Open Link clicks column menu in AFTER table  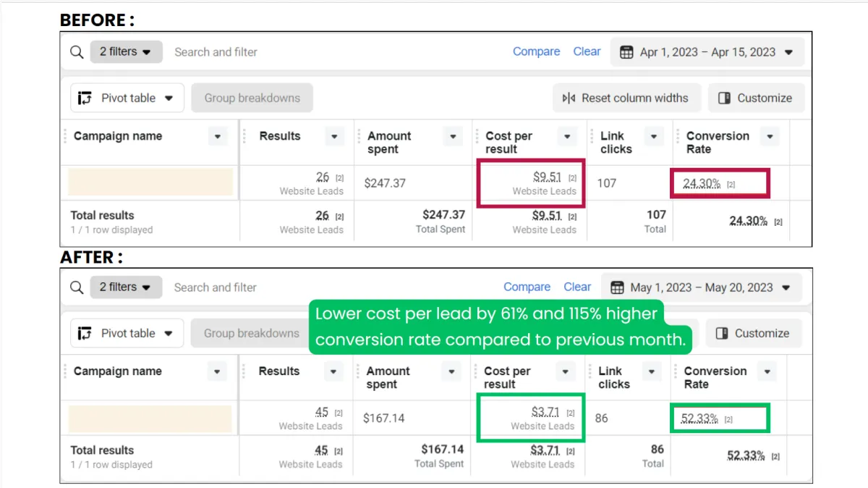tap(652, 371)
